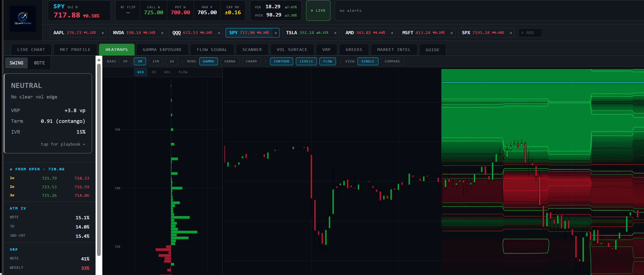This screenshot has width=644, height=275.
Task: Select 0DTE mode in sidebar
Action: pos(39,63)
